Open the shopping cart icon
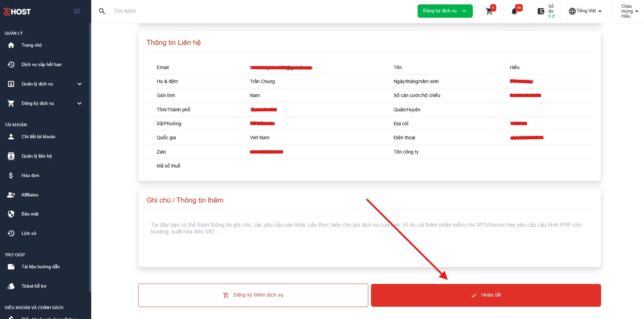This screenshot has width=644, height=319. click(x=489, y=11)
